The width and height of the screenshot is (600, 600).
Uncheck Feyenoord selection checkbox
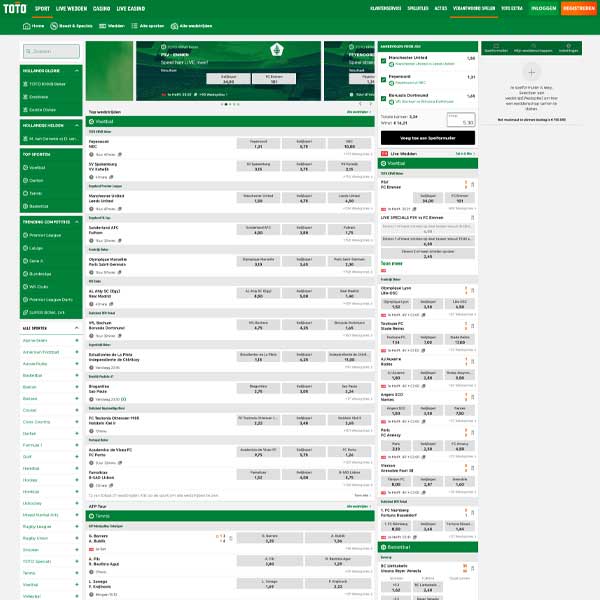click(383, 80)
